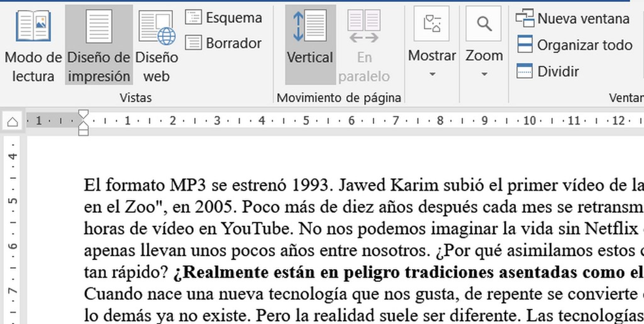
Task: Click the ruler at the 5 mark
Action: [306, 121]
